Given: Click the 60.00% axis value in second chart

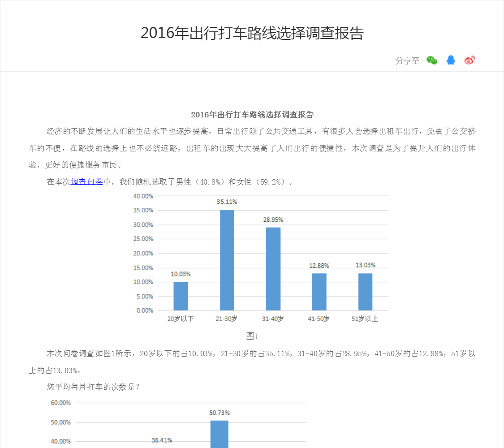Looking at the screenshot, I should [x=61, y=403].
